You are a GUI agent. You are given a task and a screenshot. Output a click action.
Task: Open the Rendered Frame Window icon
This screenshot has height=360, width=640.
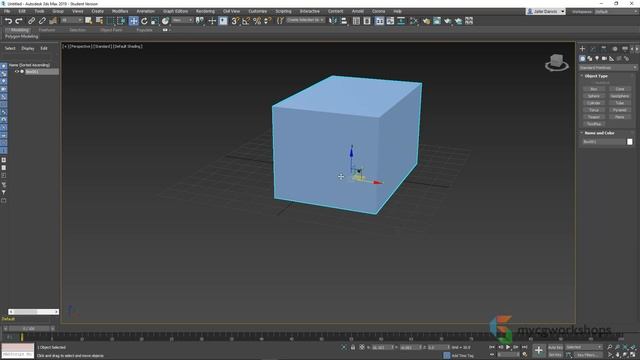(x=437, y=21)
